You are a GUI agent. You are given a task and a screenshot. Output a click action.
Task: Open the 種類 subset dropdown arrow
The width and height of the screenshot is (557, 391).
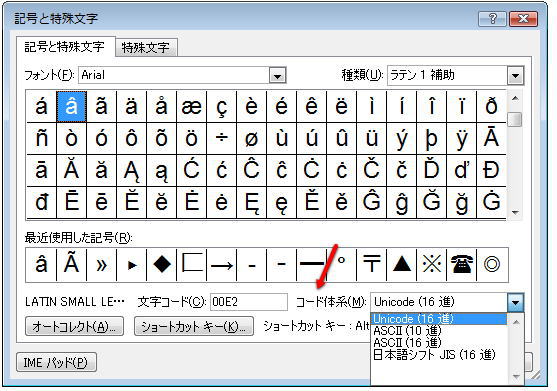[515, 76]
